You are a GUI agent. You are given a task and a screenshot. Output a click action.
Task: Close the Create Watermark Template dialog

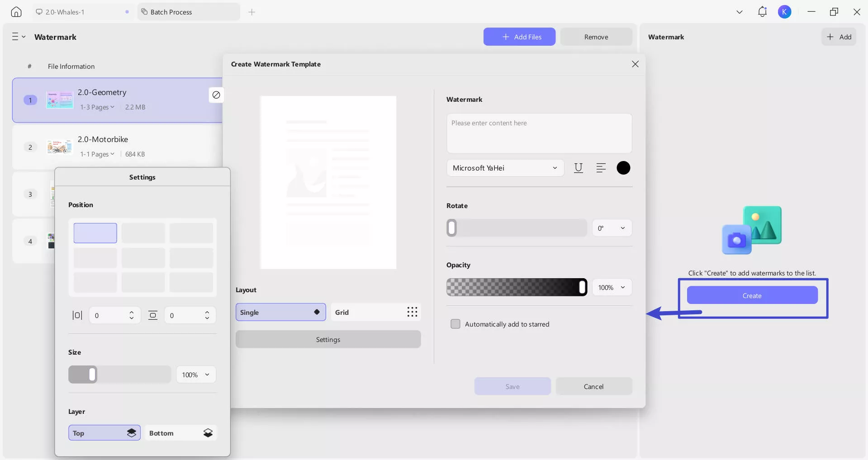coord(635,64)
